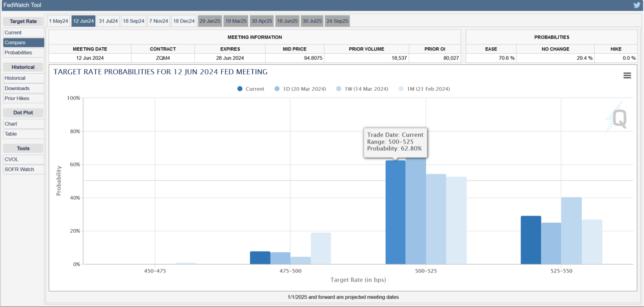Click the meeting date cell 12 Jun 2024
Image resolution: width=644 pixels, height=307 pixels.
90,58
